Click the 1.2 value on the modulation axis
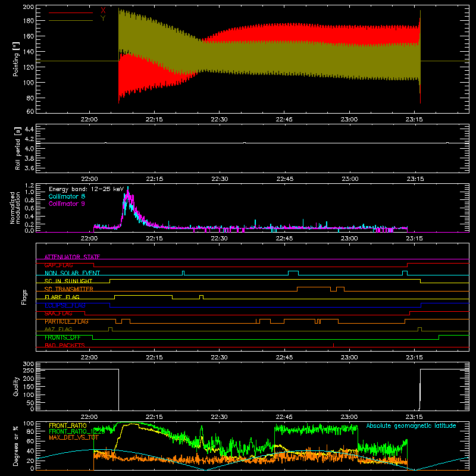This screenshot has width=476, height=476. (29, 186)
